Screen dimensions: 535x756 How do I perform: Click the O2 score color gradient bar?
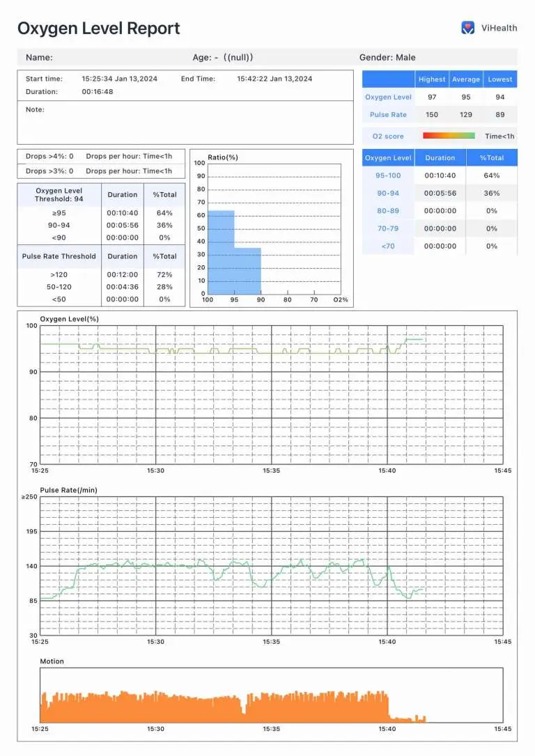coord(449,136)
